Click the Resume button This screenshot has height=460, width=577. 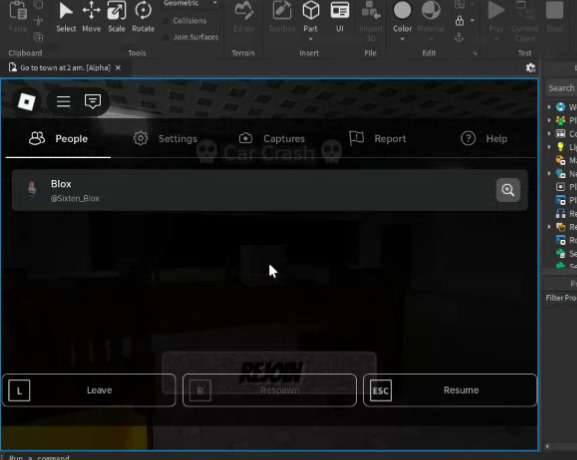coord(450,390)
